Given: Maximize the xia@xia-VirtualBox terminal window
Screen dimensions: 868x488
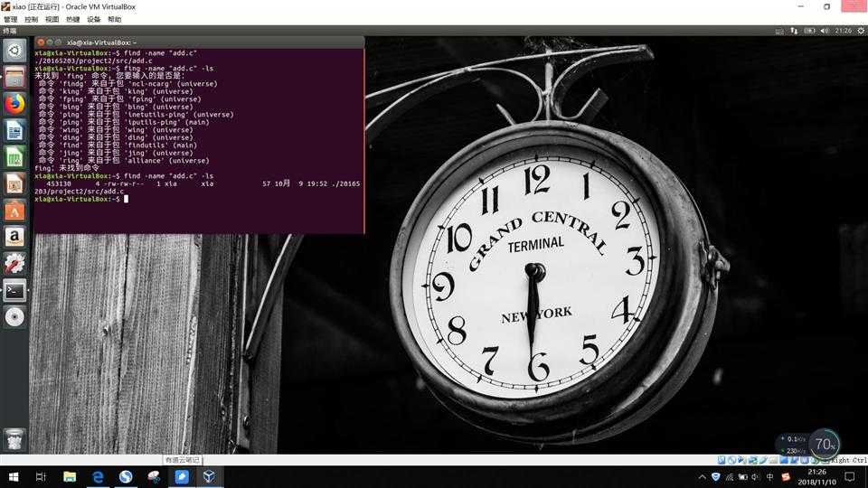Looking at the screenshot, I should [58, 42].
